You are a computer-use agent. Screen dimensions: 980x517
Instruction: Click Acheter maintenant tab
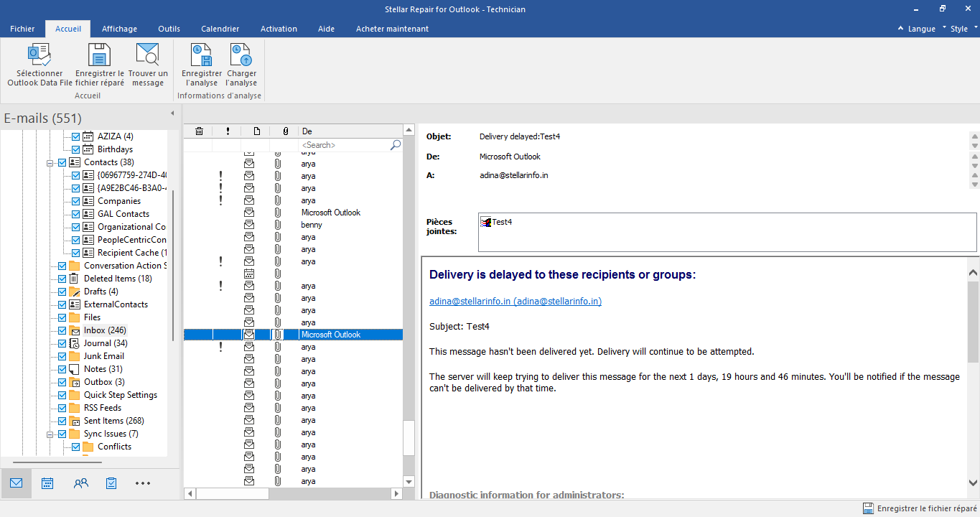392,29
